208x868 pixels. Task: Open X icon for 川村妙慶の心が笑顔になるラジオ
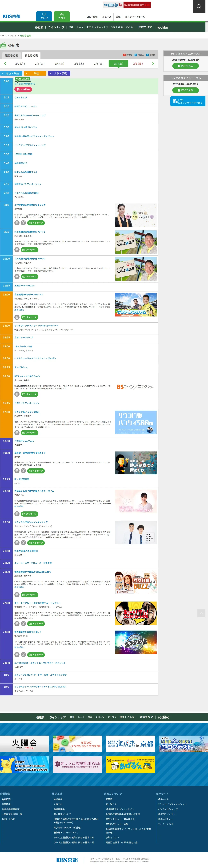coord(23,223)
